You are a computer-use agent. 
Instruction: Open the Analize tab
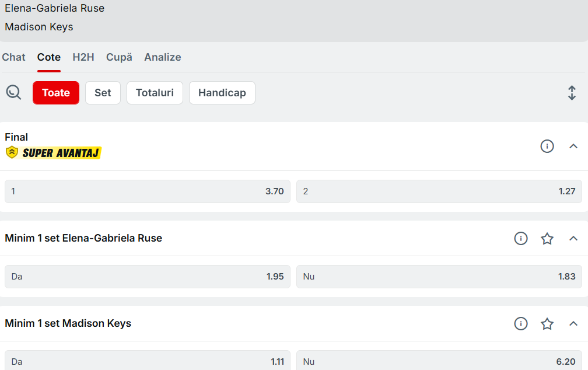162,57
